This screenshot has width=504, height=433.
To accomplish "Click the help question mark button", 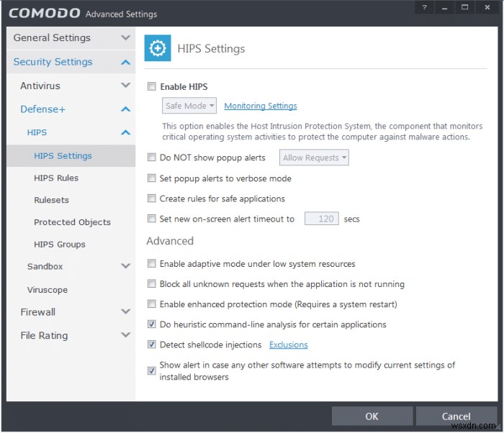I will (x=424, y=7).
